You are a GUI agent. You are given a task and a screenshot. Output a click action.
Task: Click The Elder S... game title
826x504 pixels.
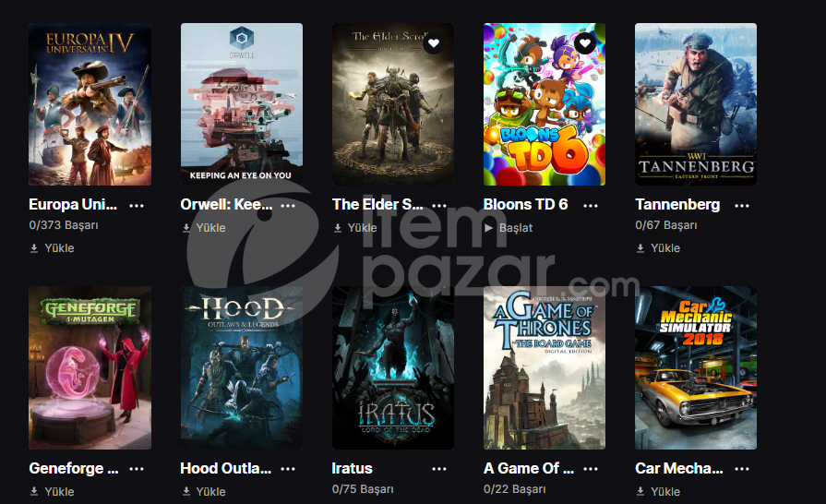pos(377,204)
